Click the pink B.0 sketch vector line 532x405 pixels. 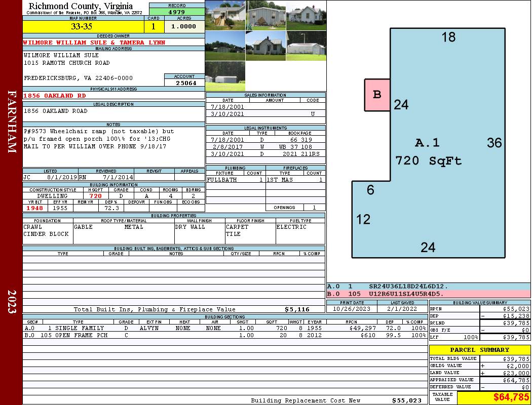coord(429,294)
